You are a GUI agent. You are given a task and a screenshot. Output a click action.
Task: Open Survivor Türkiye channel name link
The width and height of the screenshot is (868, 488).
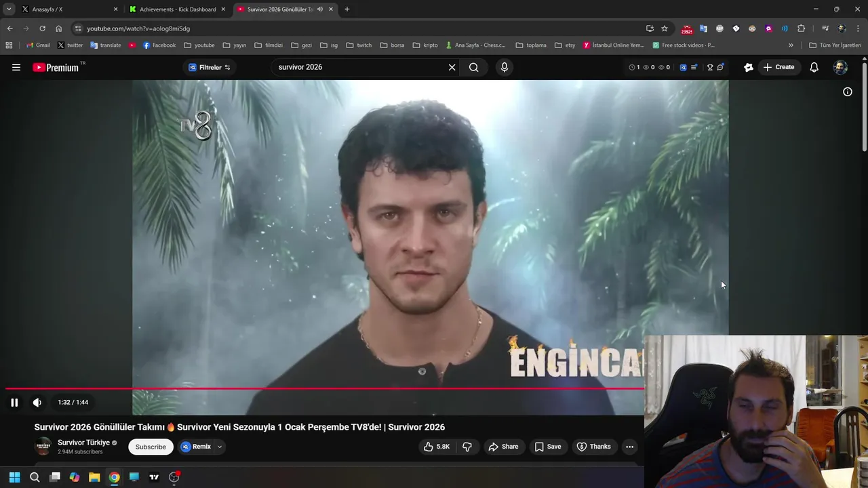click(83, 443)
